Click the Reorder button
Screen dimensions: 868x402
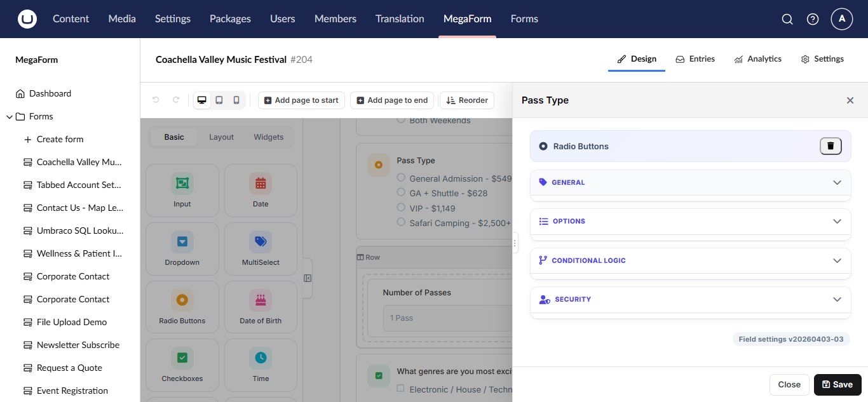tap(467, 100)
